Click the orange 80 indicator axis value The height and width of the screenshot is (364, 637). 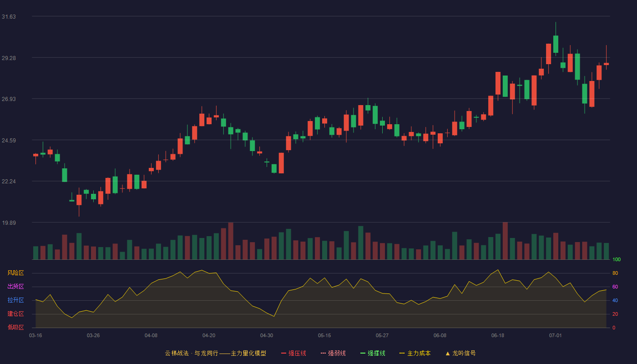point(615,273)
